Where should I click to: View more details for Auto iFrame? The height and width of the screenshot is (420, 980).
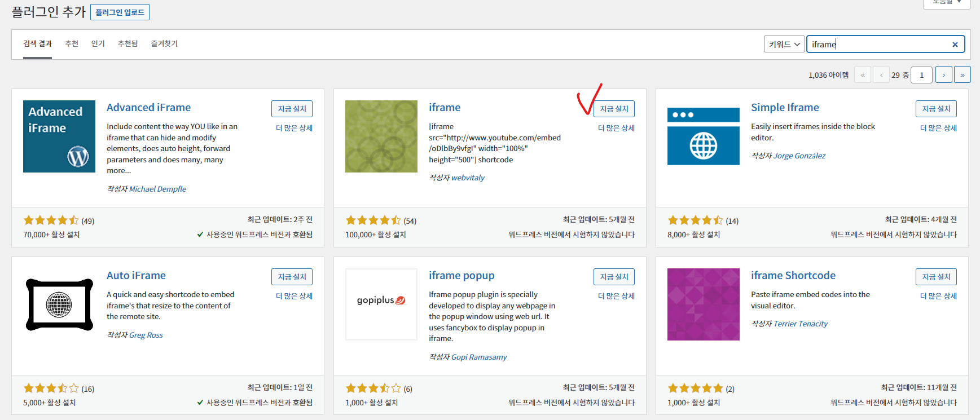pos(294,296)
